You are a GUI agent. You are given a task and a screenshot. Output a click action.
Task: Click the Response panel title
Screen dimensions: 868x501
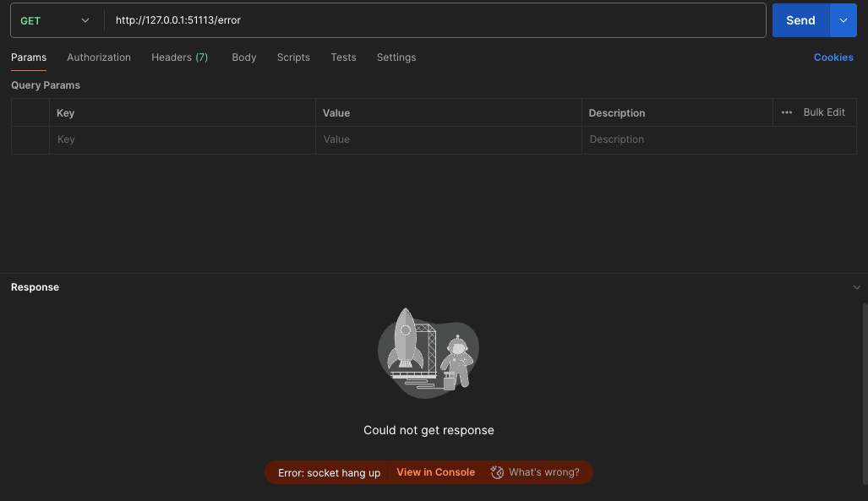tap(35, 287)
